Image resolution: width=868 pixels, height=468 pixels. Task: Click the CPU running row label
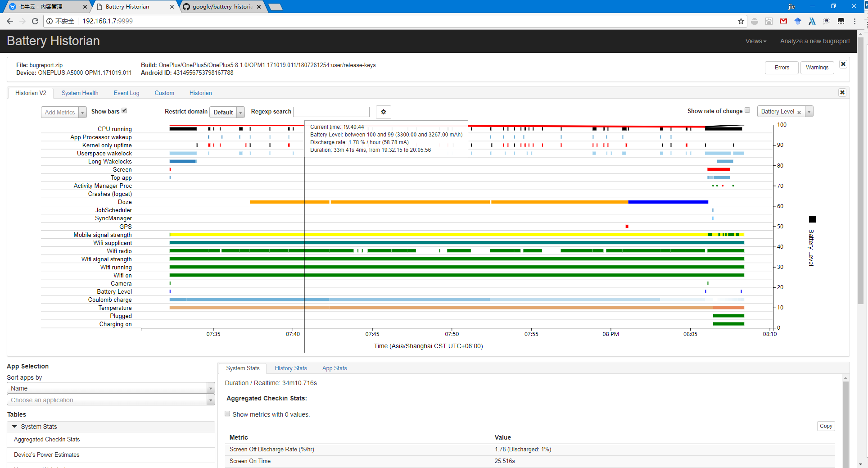115,129
